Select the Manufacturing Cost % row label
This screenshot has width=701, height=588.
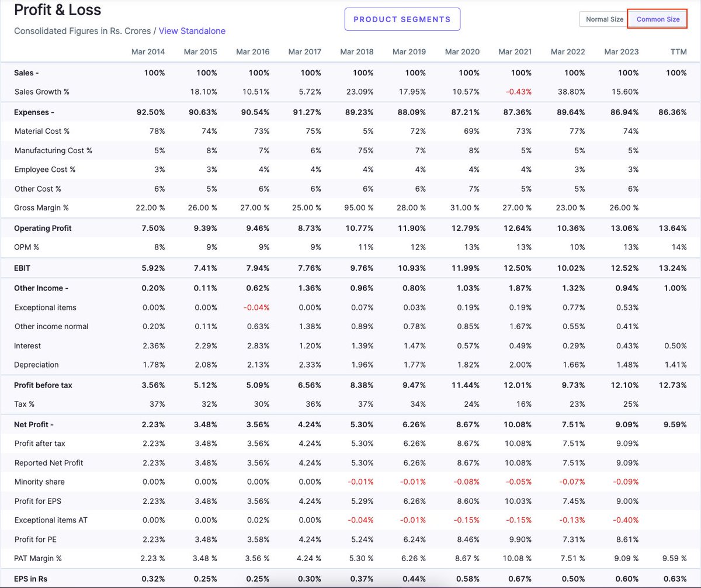[x=53, y=151]
